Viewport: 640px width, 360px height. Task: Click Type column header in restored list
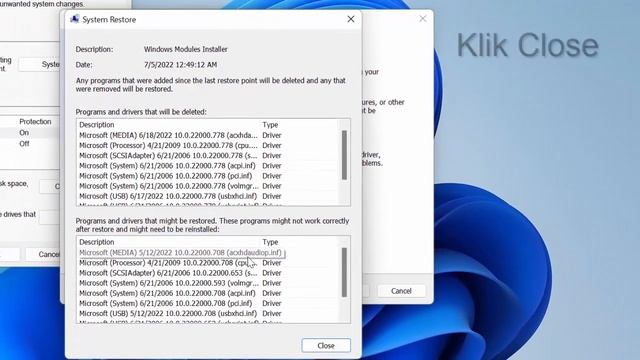270,242
